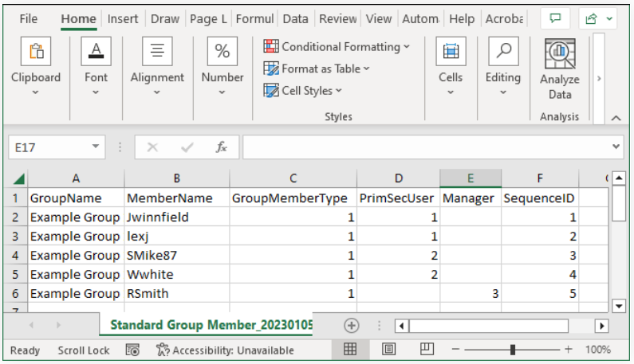Switch to Normal view in status bar
The image size is (634, 364).
pyautogui.click(x=349, y=350)
